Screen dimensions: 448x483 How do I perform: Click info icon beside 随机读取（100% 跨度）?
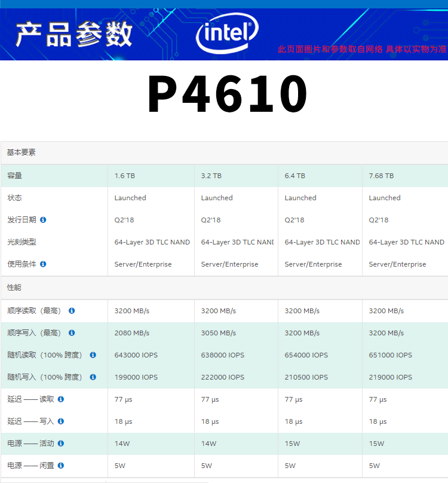[x=93, y=355]
